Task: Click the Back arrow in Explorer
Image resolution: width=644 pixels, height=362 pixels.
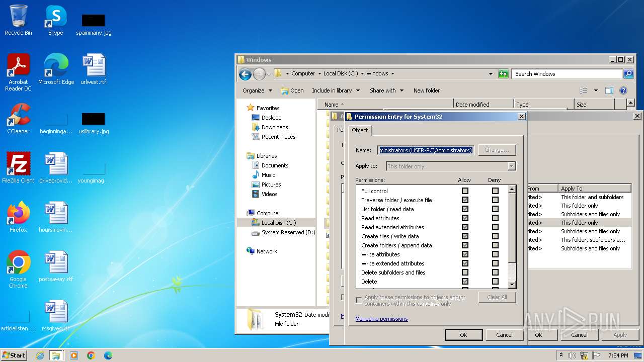Action: tap(245, 74)
